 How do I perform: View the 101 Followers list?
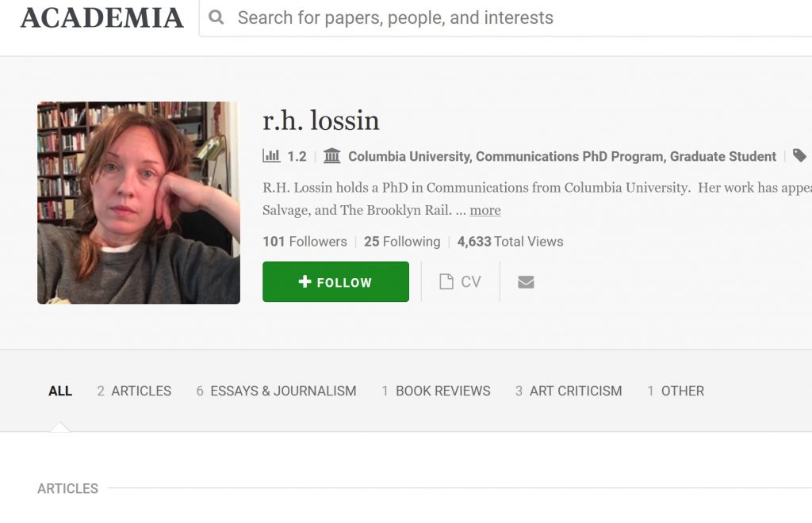304,242
